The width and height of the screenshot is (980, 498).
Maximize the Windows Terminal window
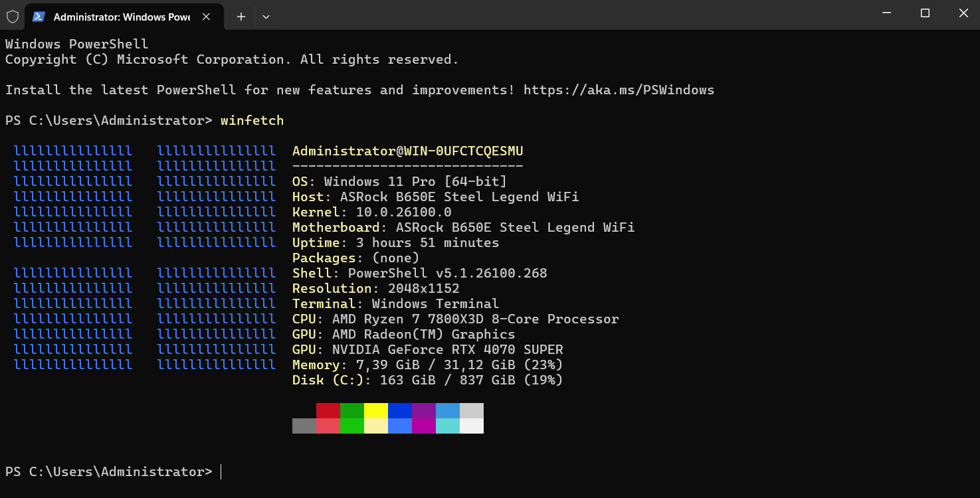coord(925,13)
